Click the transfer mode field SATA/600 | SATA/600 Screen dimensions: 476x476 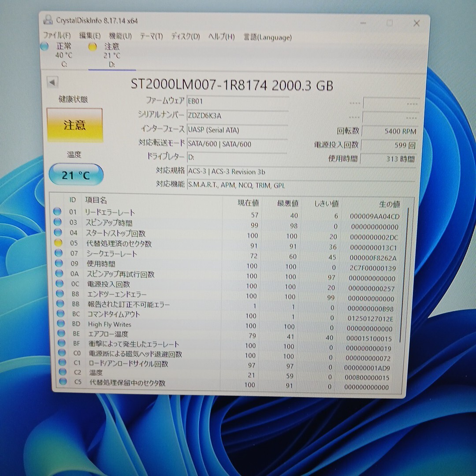237,144
